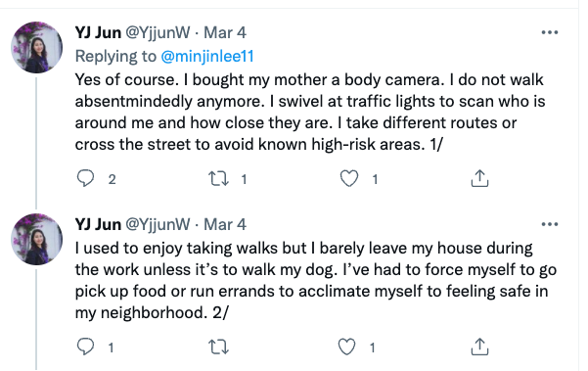Share the first tweet via share icon
This screenshot has width=588, height=371.
coord(479,178)
